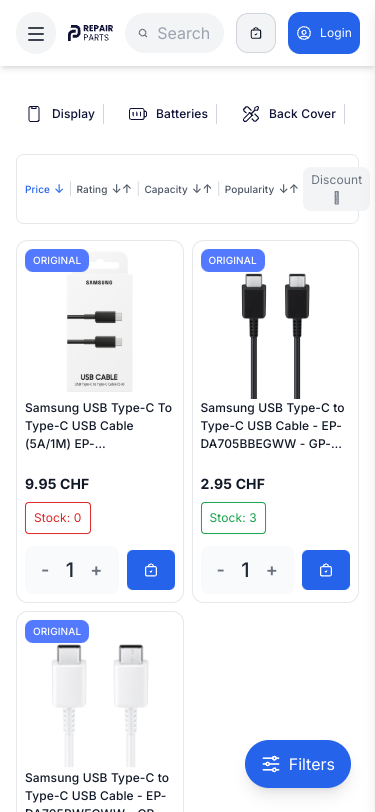Increase the 9.95 CHF cable quantity
The height and width of the screenshot is (812, 375).
(96, 571)
